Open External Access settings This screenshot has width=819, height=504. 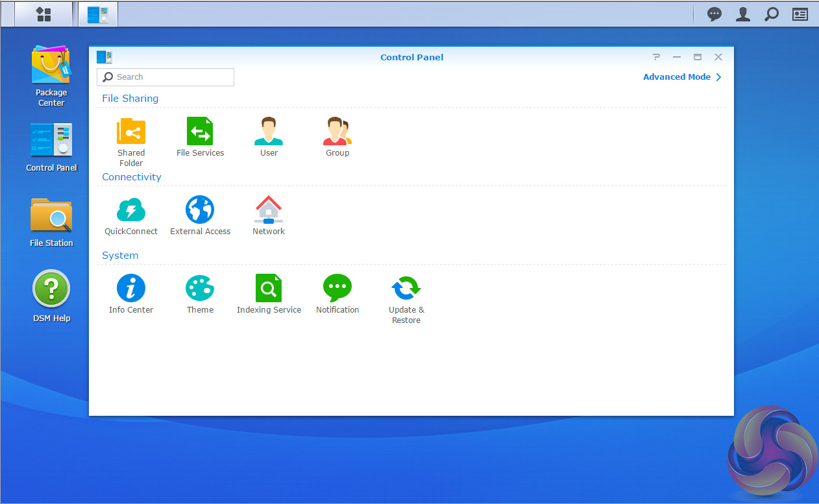click(200, 215)
